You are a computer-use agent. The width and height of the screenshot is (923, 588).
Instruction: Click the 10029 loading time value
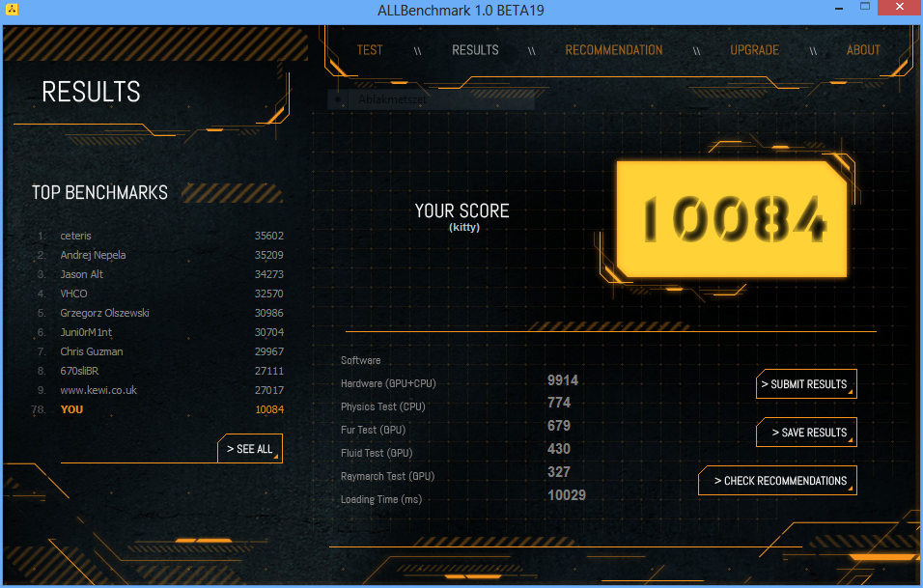tap(567, 495)
